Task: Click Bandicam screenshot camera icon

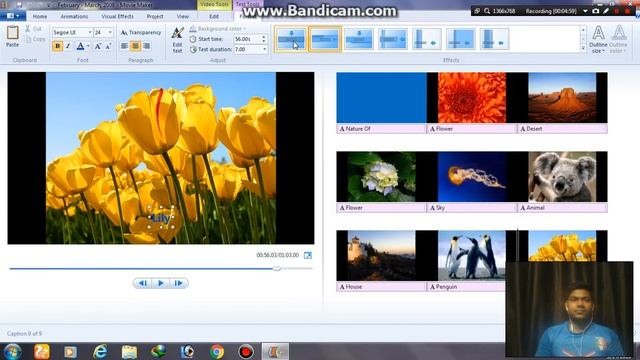Action: (x=596, y=11)
